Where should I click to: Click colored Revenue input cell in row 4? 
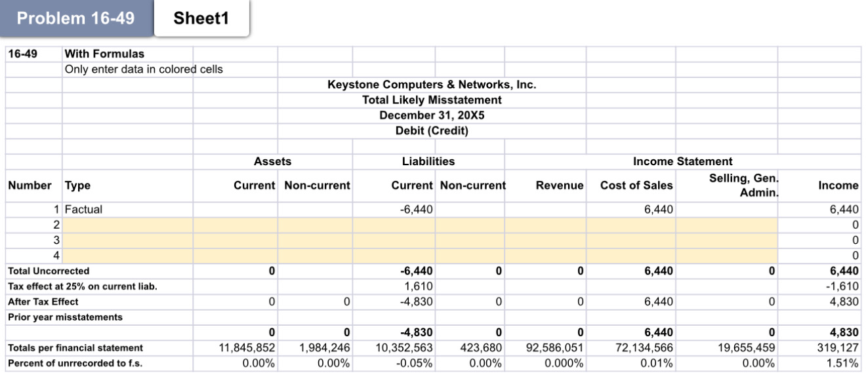[x=546, y=256]
